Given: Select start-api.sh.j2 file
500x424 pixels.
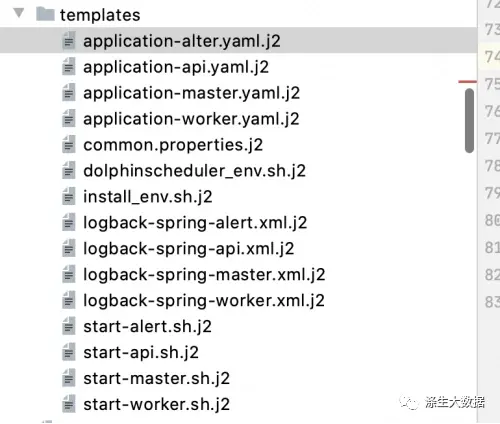Looking at the screenshot, I should pos(141,353).
